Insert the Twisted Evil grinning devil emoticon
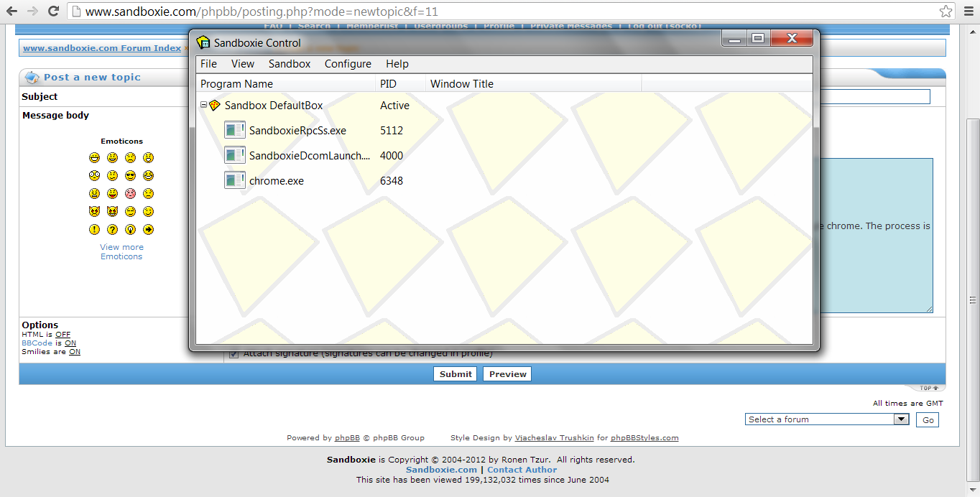 tap(112, 211)
